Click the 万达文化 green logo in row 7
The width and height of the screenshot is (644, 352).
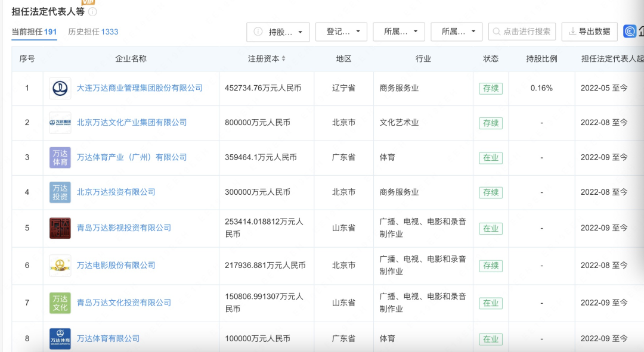click(x=60, y=303)
